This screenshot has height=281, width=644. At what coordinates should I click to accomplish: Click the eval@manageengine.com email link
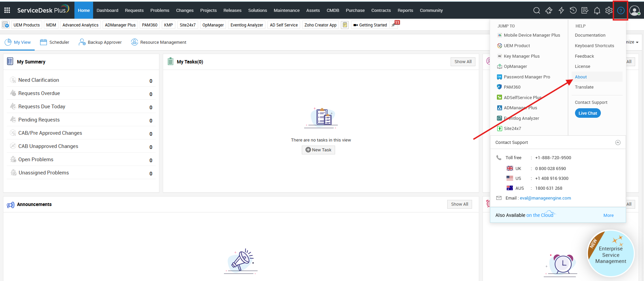point(545,198)
